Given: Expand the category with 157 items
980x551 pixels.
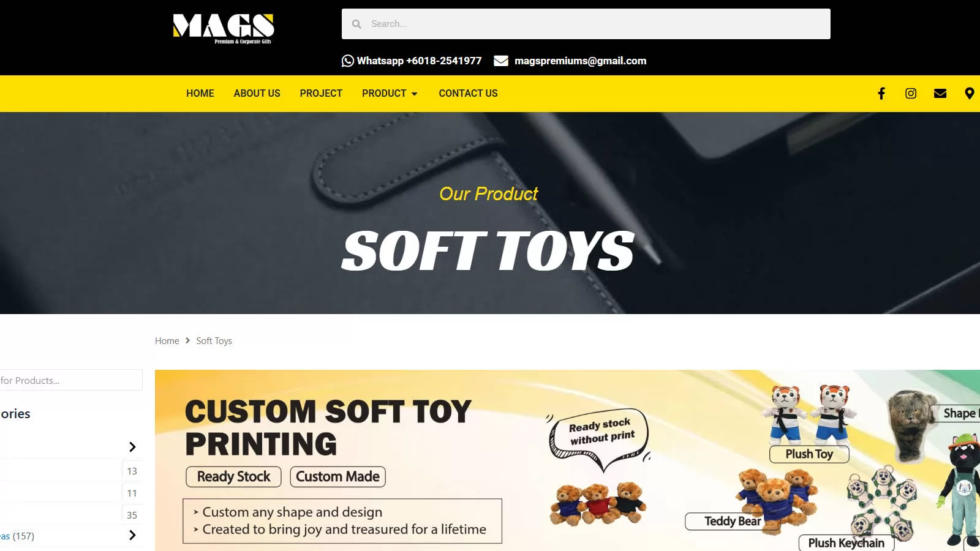Looking at the screenshot, I should point(132,535).
